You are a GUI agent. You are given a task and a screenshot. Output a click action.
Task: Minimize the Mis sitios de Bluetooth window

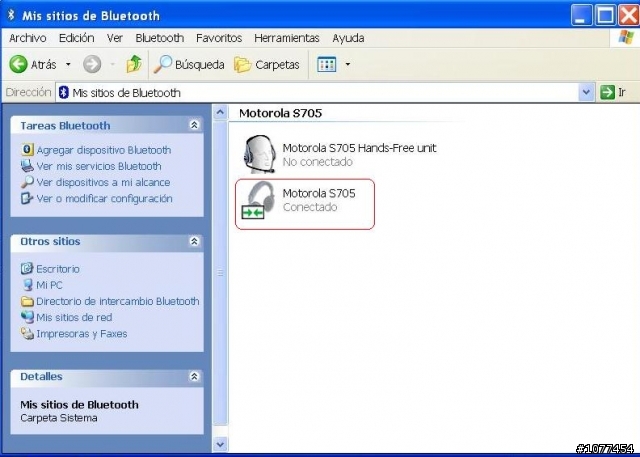click(x=582, y=16)
